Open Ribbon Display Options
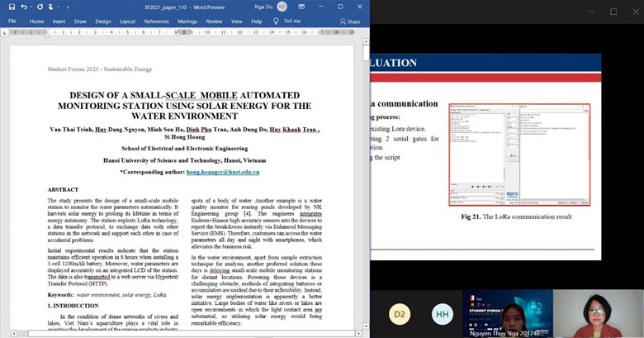 (301, 7)
